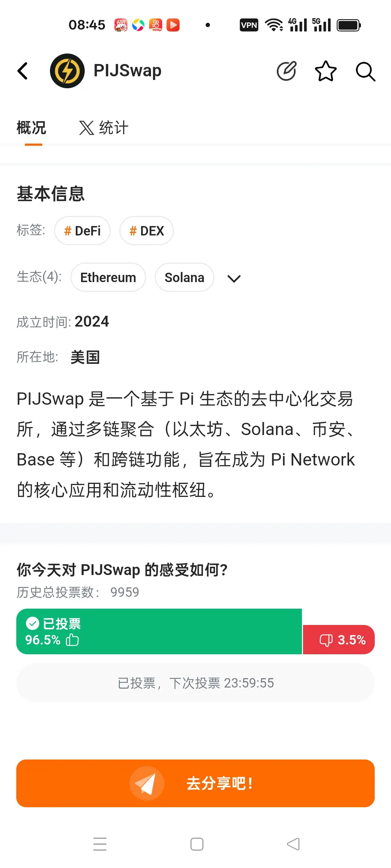Image resolution: width=391 pixels, height=868 pixels.
Task: Tap the Android back triangle button
Action: click(x=293, y=844)
